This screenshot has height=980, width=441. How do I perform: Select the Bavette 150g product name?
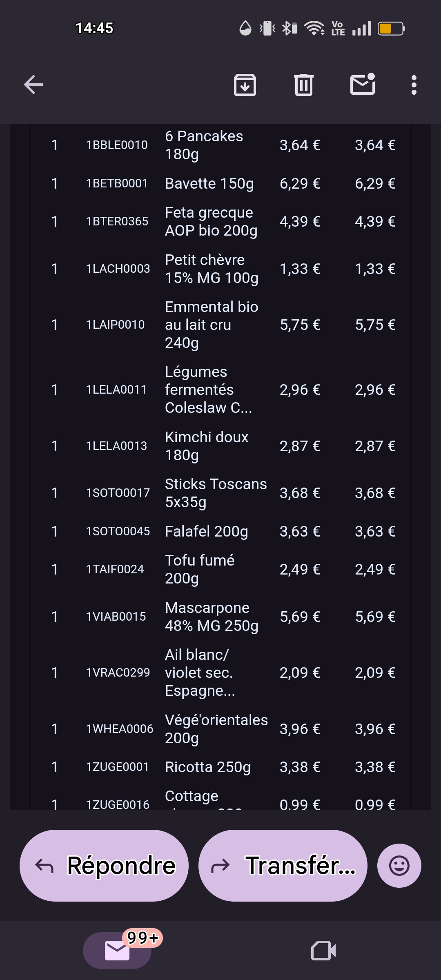click(x=209, y=184)
